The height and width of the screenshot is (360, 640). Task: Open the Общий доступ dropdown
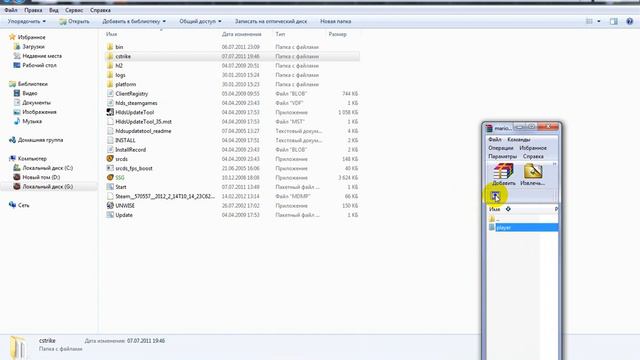[200, 21]
